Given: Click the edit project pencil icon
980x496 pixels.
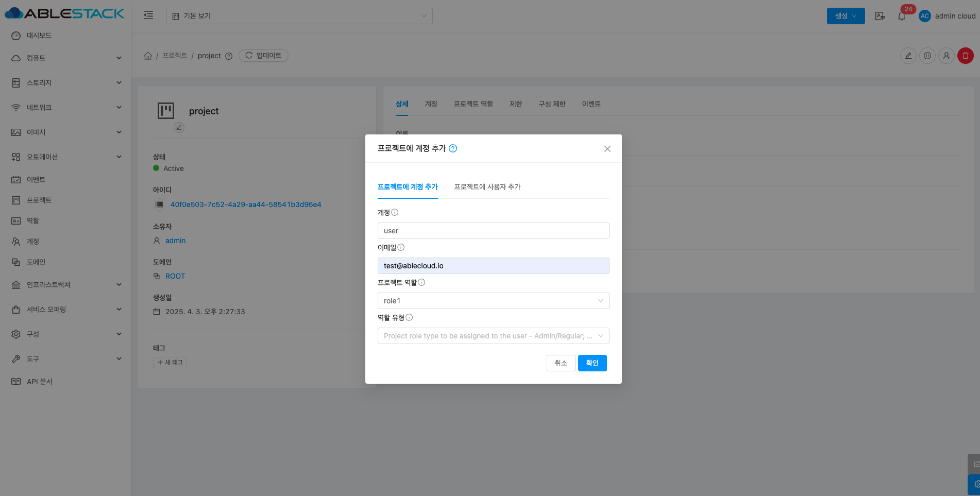Looking at the screenshot, I should pyautogui.click(x=908, y=56).
